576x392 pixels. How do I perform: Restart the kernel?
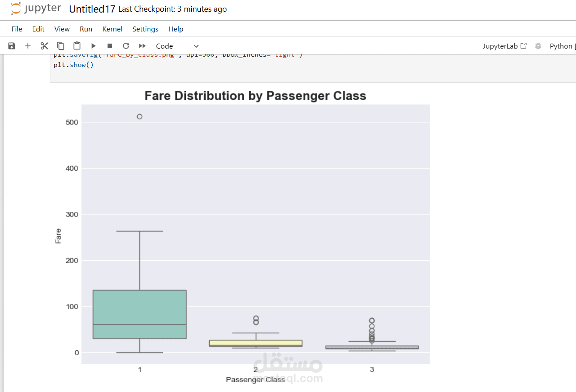coord(126,46)
